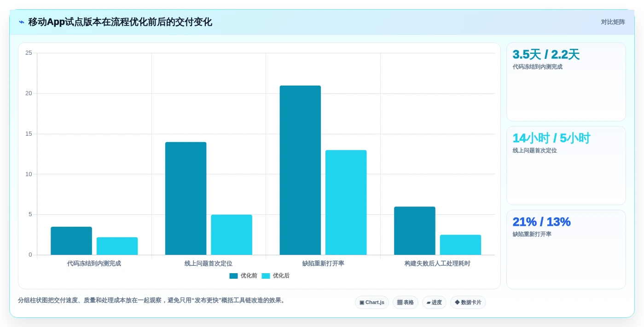Click x-axis label 线上问题首次定位
Viewport: 644px width, 327px height.
pos(209,264)
